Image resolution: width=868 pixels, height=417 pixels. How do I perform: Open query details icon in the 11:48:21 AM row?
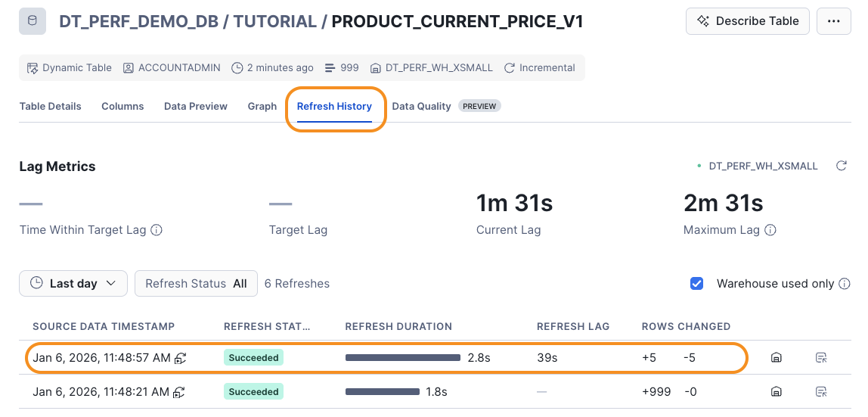(x=821, y=392)
